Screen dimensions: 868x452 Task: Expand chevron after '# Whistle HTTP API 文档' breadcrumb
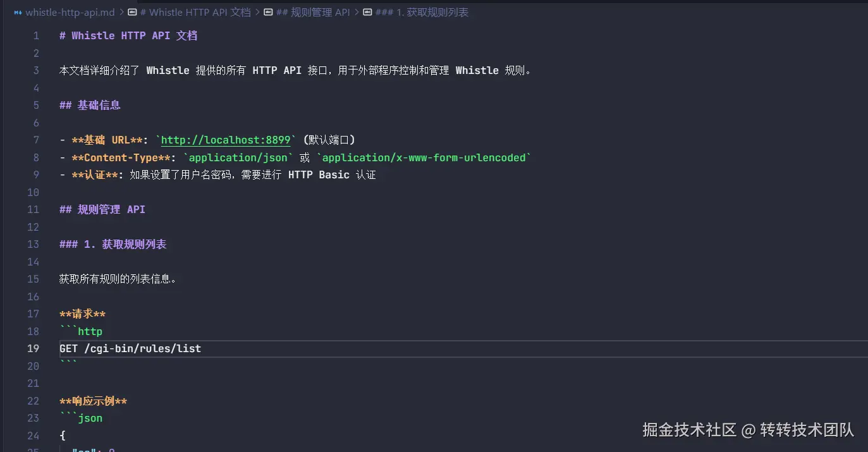coord(257,13)
